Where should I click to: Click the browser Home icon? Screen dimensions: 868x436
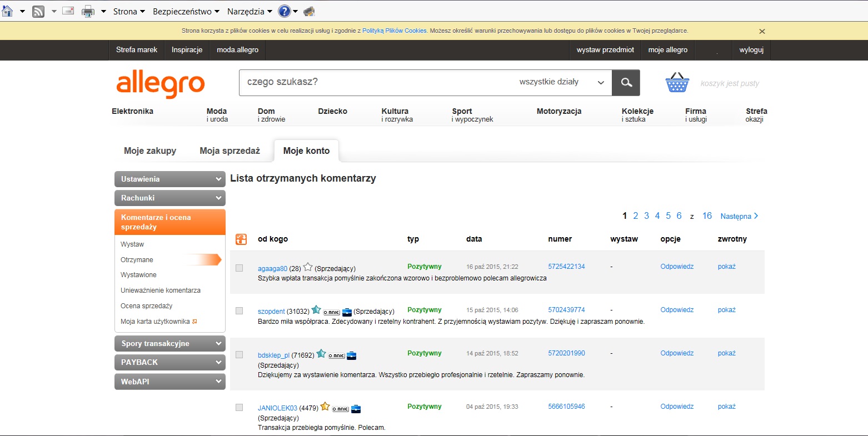[x=7, y=11]
